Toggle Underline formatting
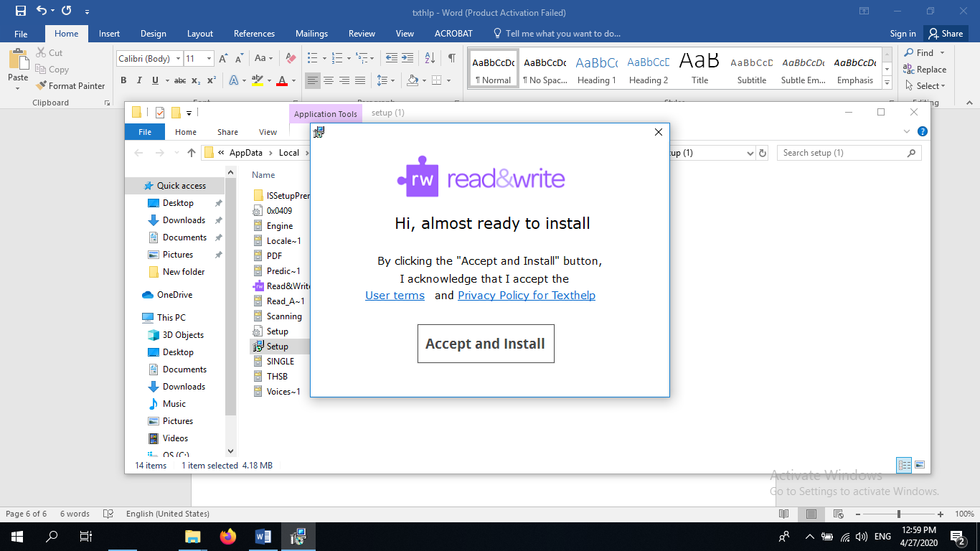 pyautogui.click(x=154, y=80)
